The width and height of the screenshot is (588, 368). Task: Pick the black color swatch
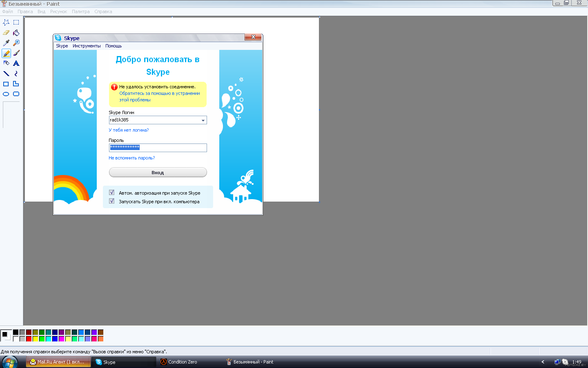(x=16, y=332)
